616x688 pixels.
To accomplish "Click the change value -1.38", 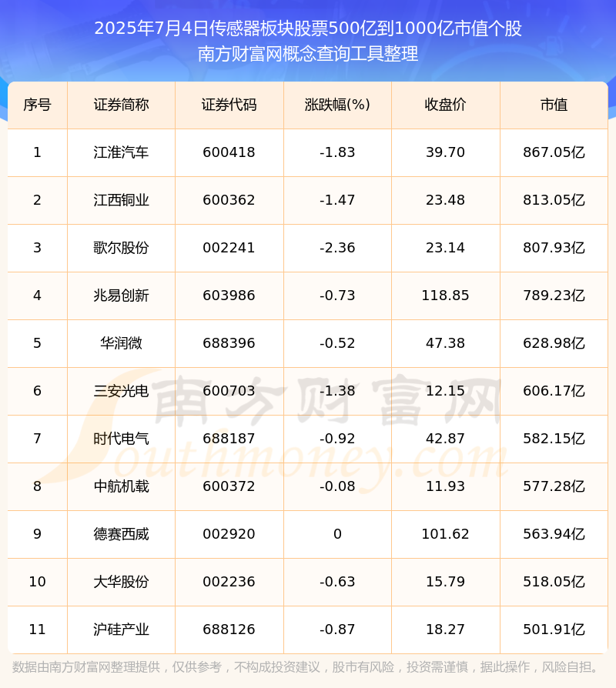I will [x=337, y=391].
